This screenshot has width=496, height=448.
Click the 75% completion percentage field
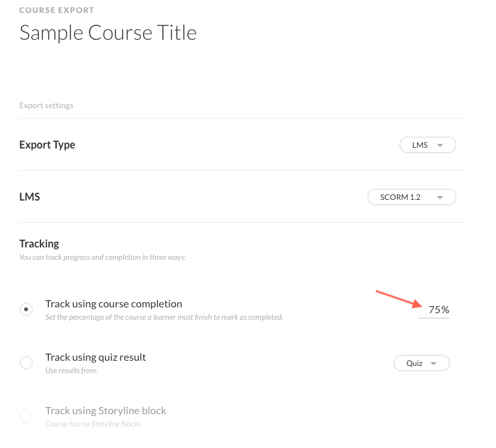tap(438, 310)
